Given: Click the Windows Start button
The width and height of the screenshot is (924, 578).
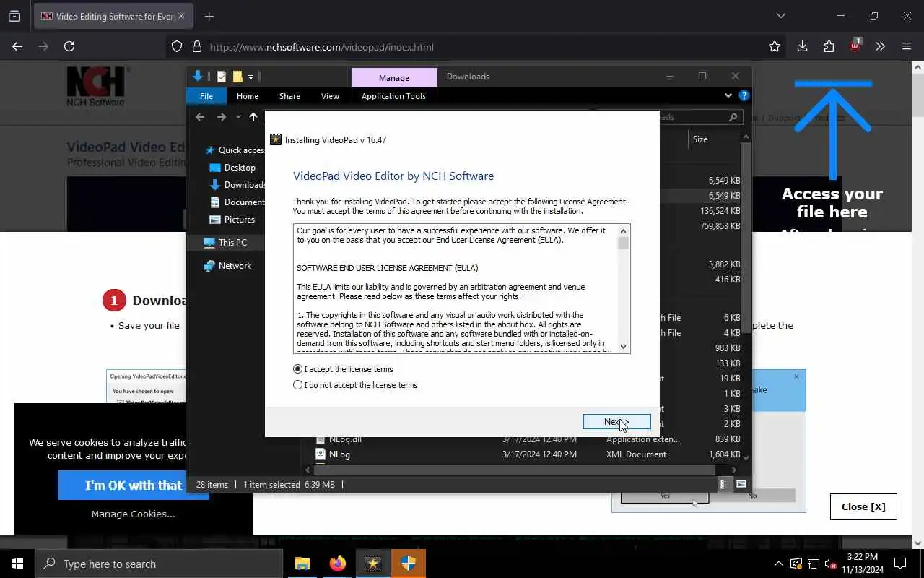Looking at the screenshot, I should click(x=17, y=564).
